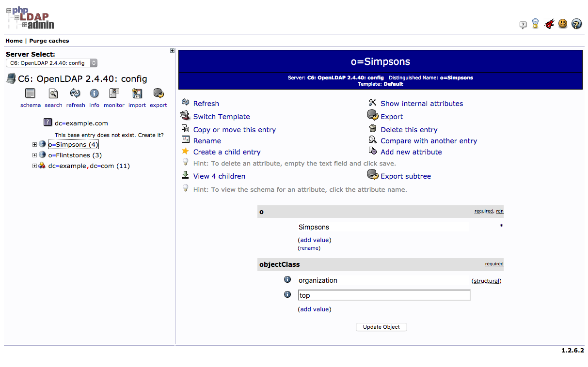Open info icon beside organization objectClass
The image size is (588, 367).
coord(287,280)
